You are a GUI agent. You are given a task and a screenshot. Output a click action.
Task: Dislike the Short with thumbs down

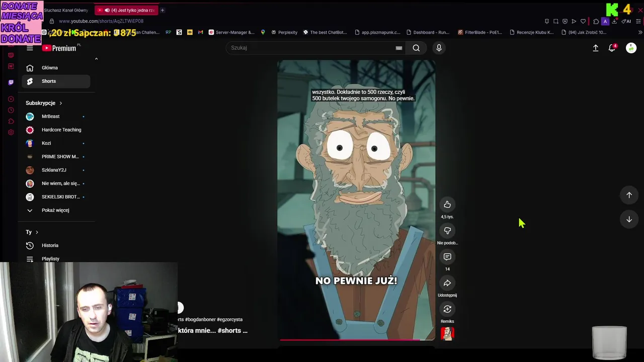447,230
